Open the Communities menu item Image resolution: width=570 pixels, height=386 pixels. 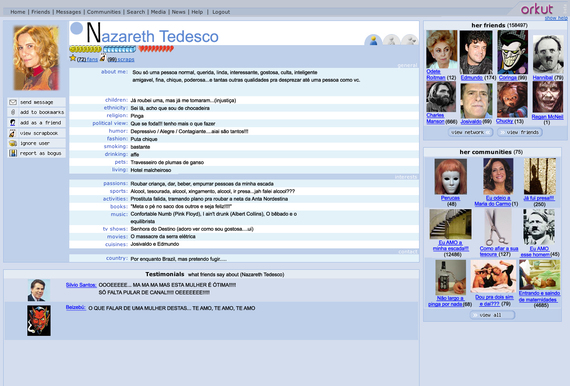pos(104,12)
